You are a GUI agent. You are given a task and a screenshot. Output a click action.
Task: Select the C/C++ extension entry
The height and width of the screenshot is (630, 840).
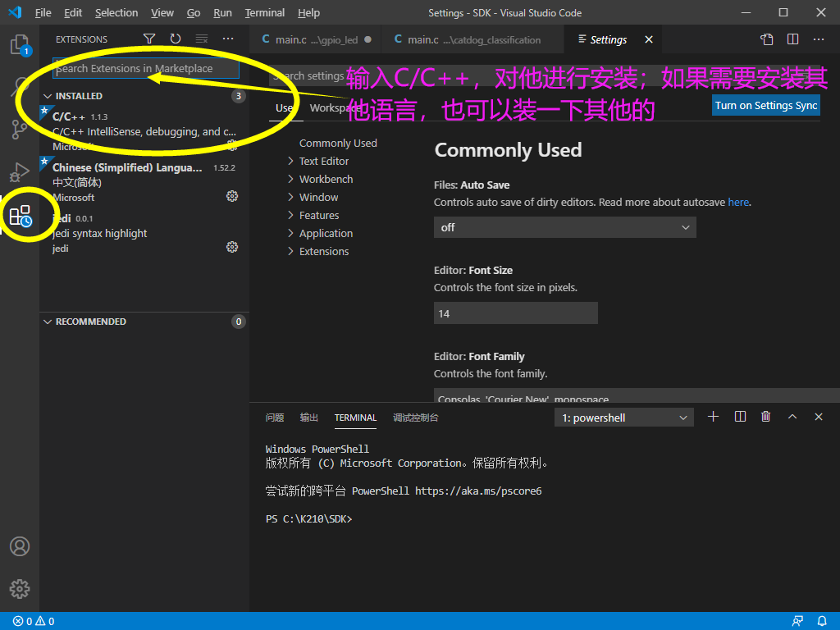[144, 130]
